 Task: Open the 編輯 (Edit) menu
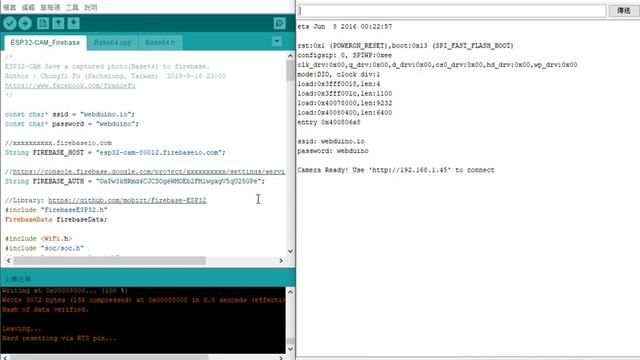28,7
